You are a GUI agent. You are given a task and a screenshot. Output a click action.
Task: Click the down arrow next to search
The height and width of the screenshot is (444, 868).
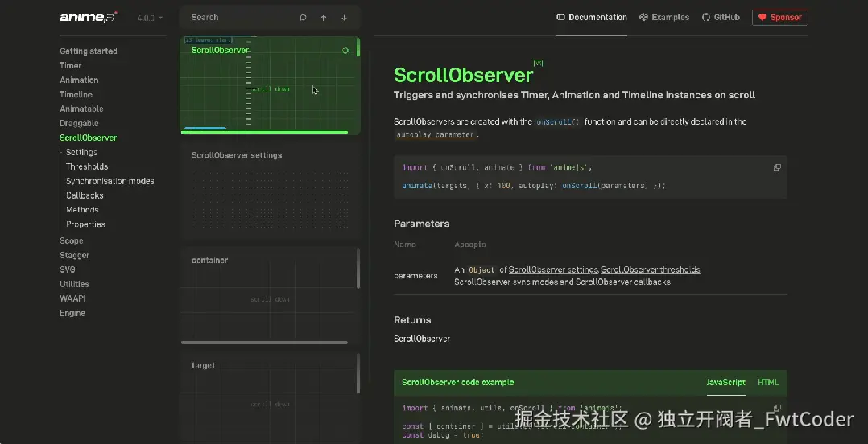click(345, 18)
